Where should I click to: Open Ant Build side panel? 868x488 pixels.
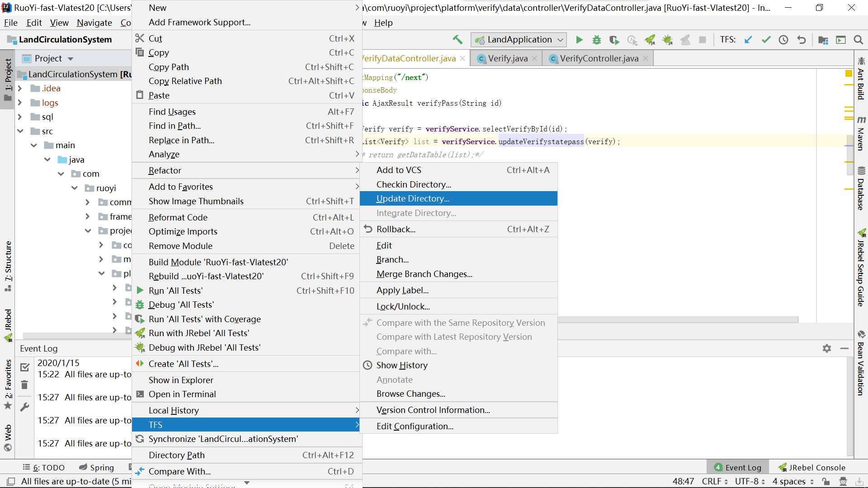[861, 78]
